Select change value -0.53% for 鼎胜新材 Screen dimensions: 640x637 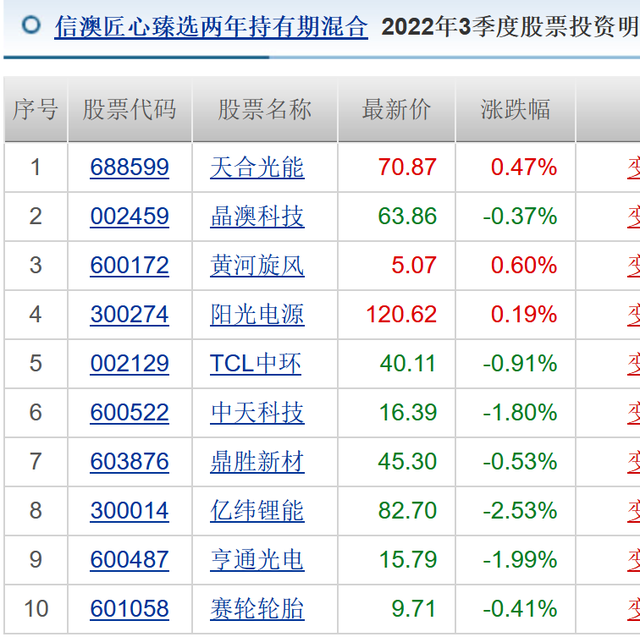point(520,462)
